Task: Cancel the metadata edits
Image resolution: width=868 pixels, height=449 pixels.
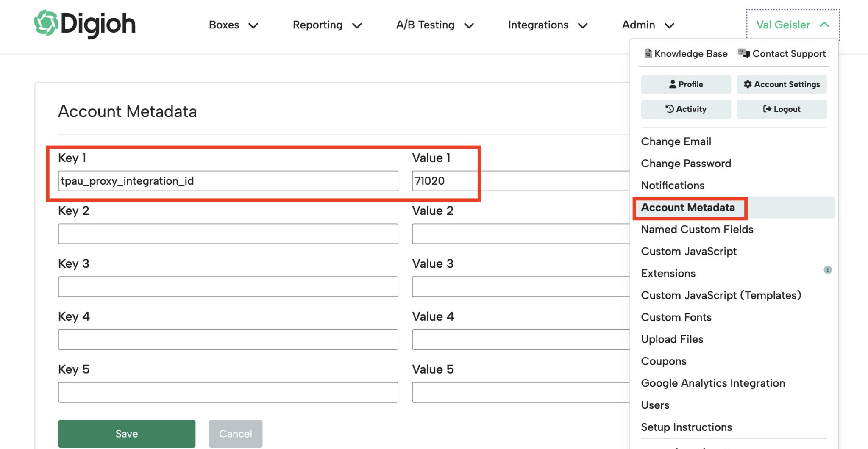Action: pos(236,433)
